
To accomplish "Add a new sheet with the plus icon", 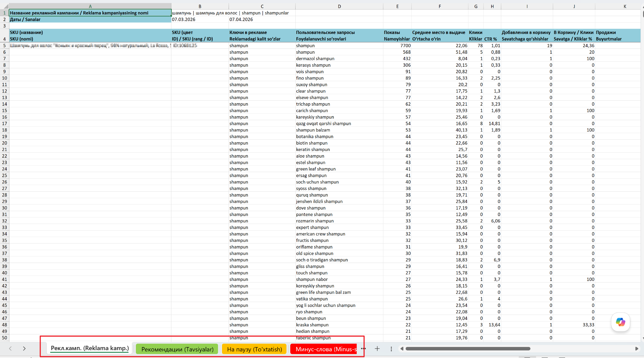I will 377,349.
